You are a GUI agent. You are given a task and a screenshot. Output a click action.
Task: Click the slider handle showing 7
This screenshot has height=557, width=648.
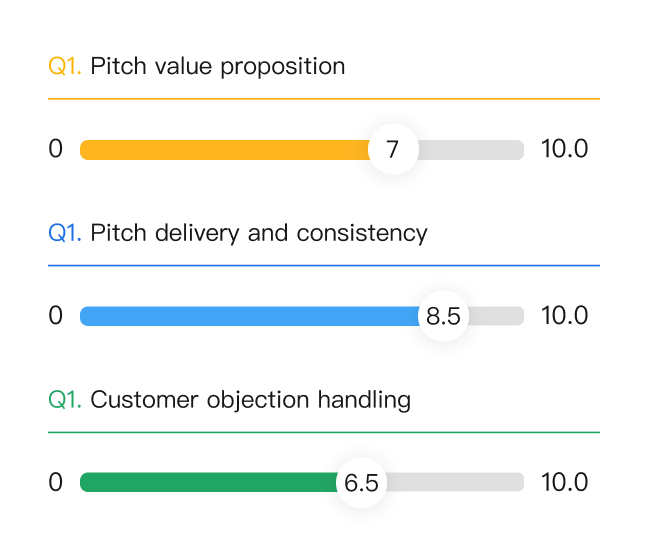pos(393,150)
